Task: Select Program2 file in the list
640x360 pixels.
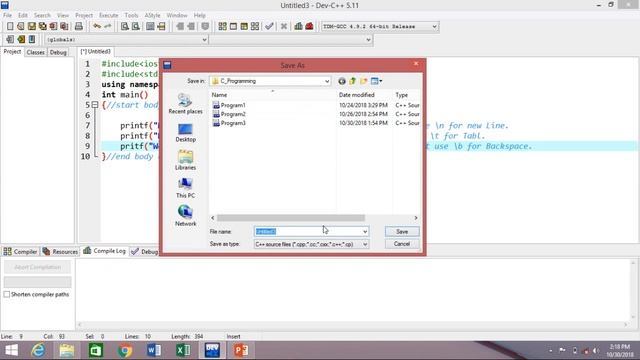Action: (229, 114)
